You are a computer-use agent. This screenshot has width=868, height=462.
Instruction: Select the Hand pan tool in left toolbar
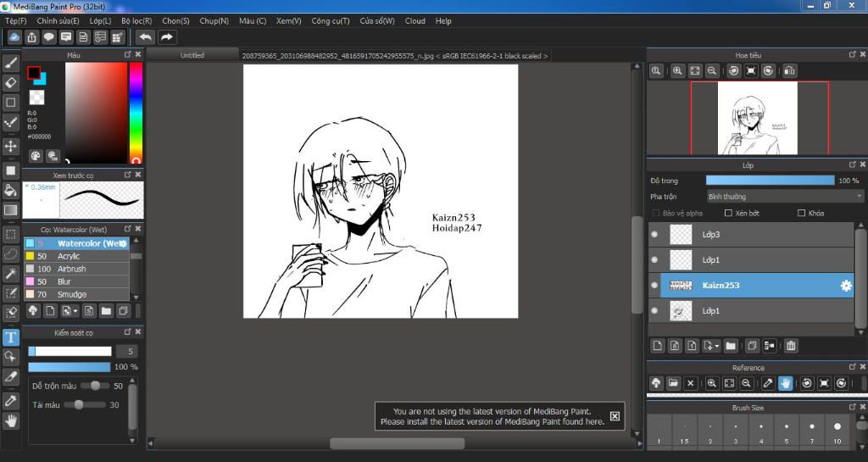(10, 421)
